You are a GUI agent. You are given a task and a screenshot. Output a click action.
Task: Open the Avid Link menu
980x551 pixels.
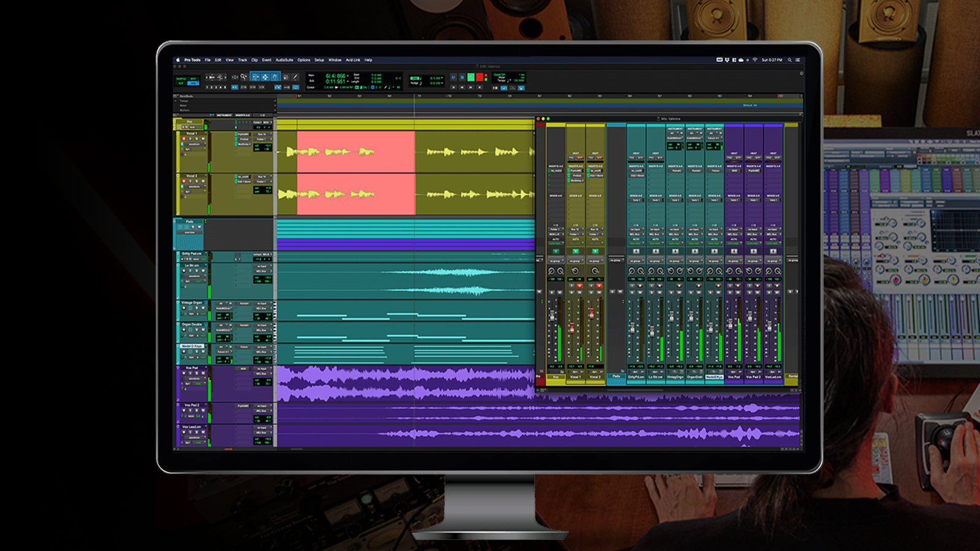point(353,60)
